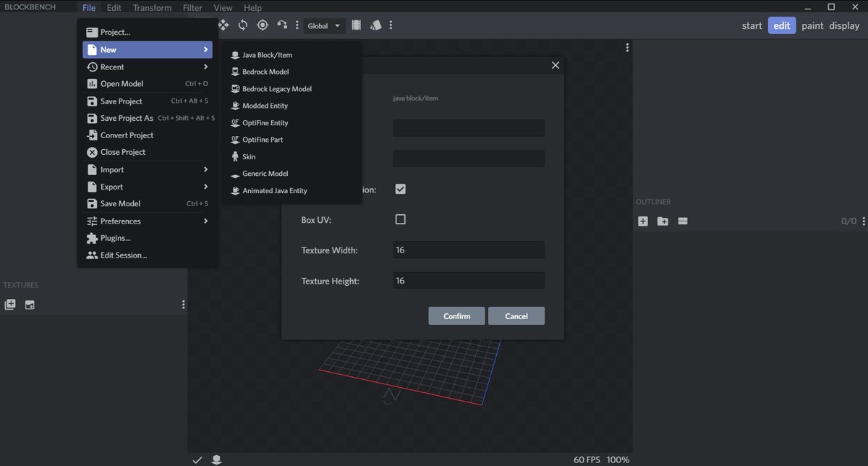The width and height of the screenshot is (868, 466).
Task: Click Create Texture icon in Textures panel
Action: [30, 305]
